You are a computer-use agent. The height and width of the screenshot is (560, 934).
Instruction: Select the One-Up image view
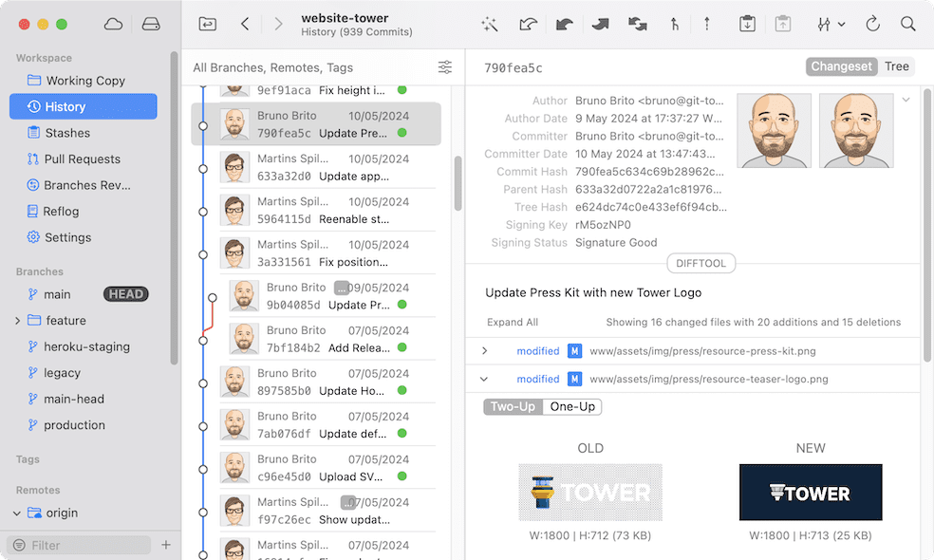click(x=572, y=407)
